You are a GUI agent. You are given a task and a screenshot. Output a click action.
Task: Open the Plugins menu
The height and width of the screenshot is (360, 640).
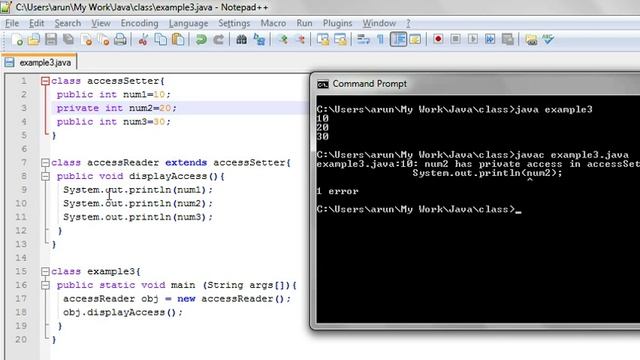(x=337, y=23)
